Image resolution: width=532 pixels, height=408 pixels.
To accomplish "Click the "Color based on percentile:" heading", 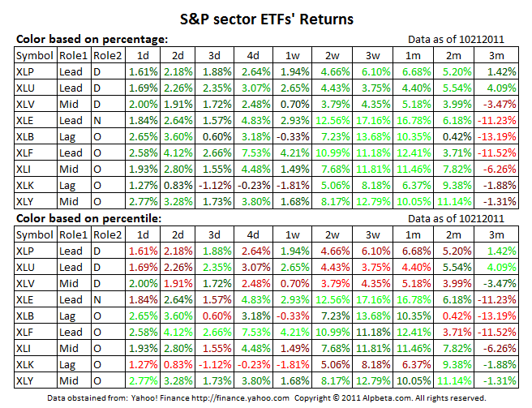I will pos(91,217).
